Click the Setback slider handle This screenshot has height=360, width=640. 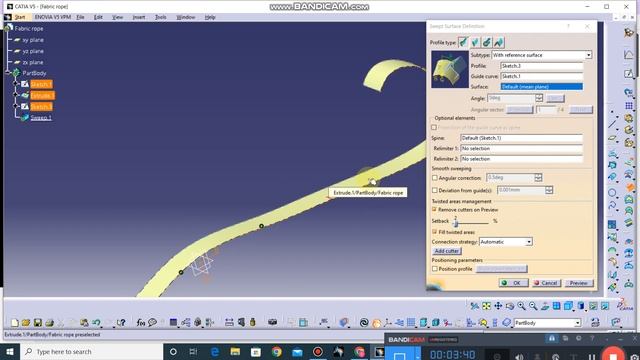(456, 222)
